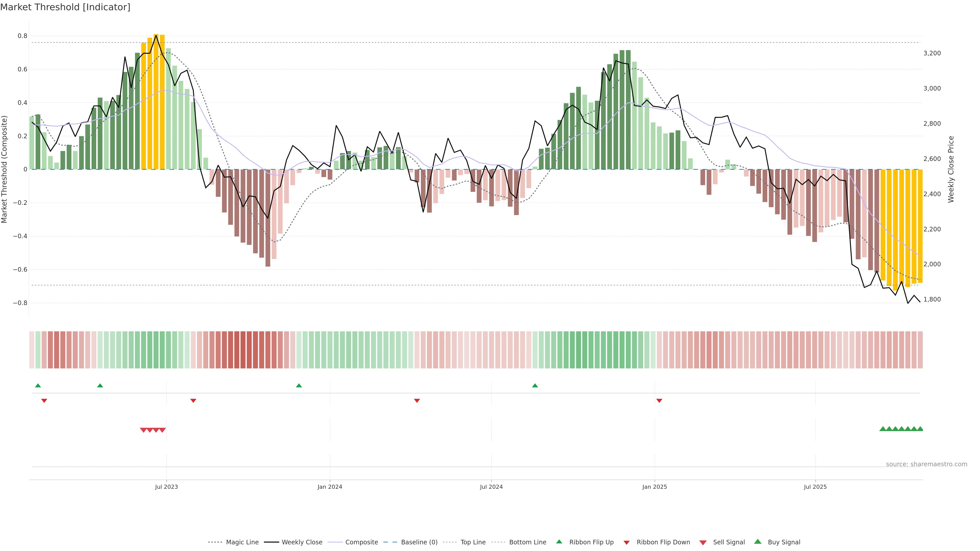Toggle the Magic Line legend entry
Screen dimensions: 980x551
pyautogui.click(x=242, y=542)
